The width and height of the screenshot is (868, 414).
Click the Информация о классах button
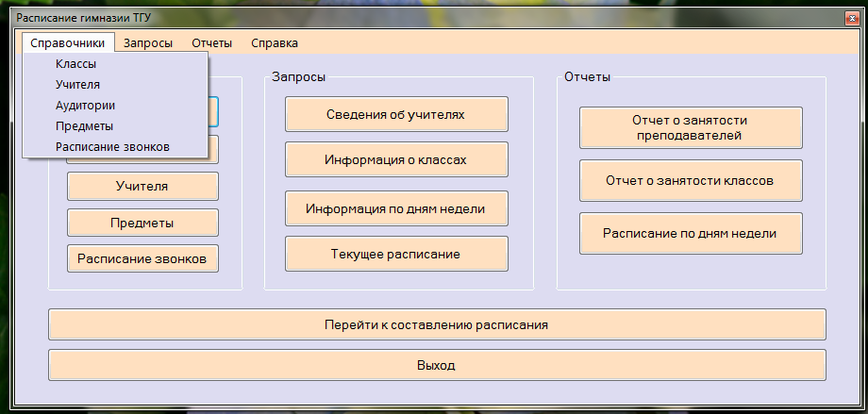[396, 160]
